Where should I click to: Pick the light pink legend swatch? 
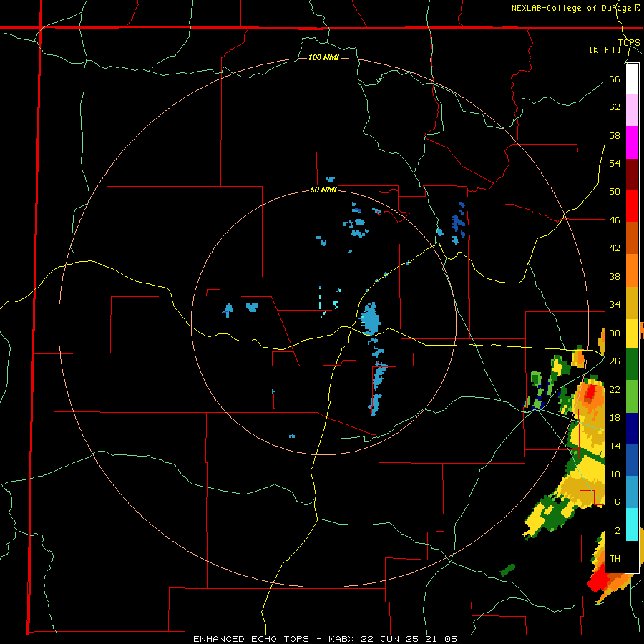[632, 110]
